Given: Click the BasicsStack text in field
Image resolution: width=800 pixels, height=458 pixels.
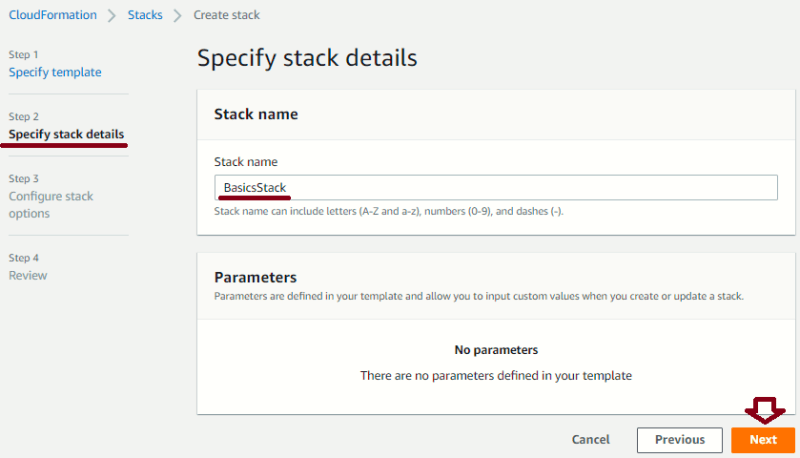Looking at the screenshot, I should coord(255,188).
